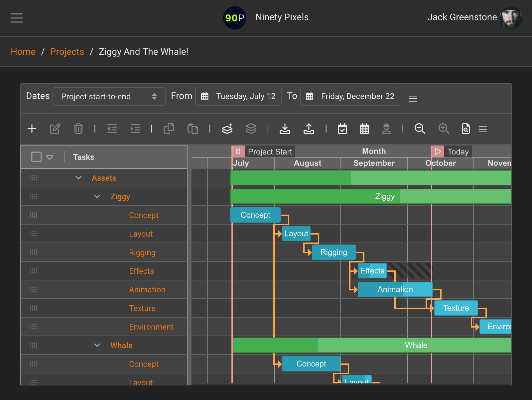Indent the selected task

tap(135, 129)
